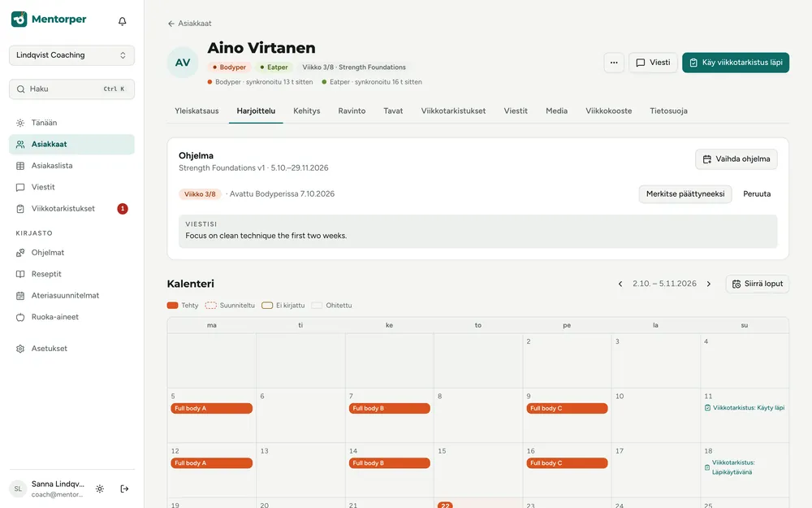Go back via the Asiakkaat arrow

tap(189, 24)
